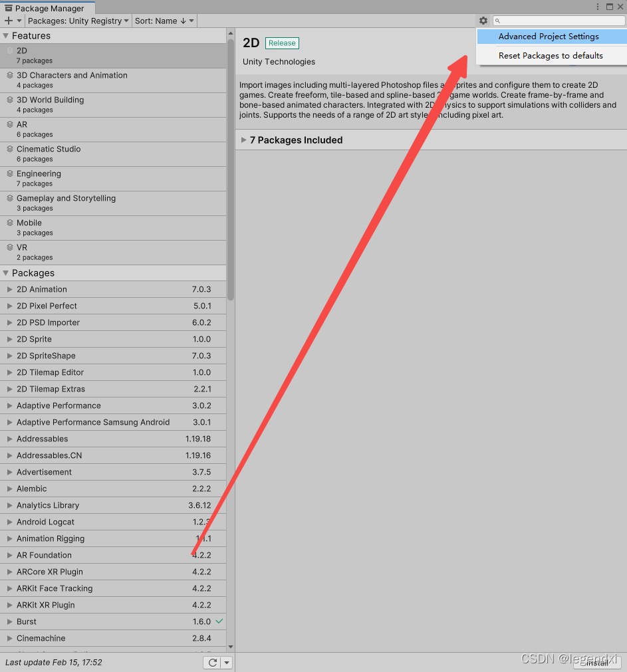The width and height of the screenshot is (627, 672).
Task: Select the Android Logcat package
Action: tap(113, 522)
